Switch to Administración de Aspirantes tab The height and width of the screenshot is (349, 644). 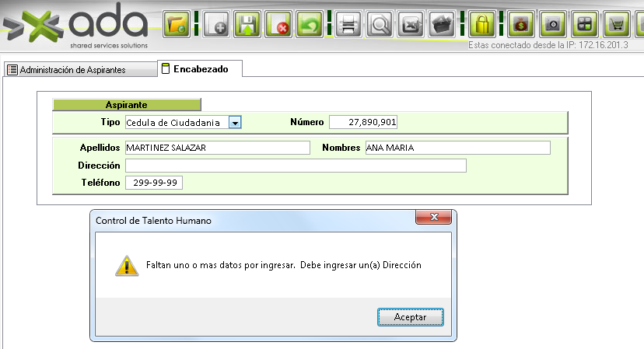click(x=72, y=70)
